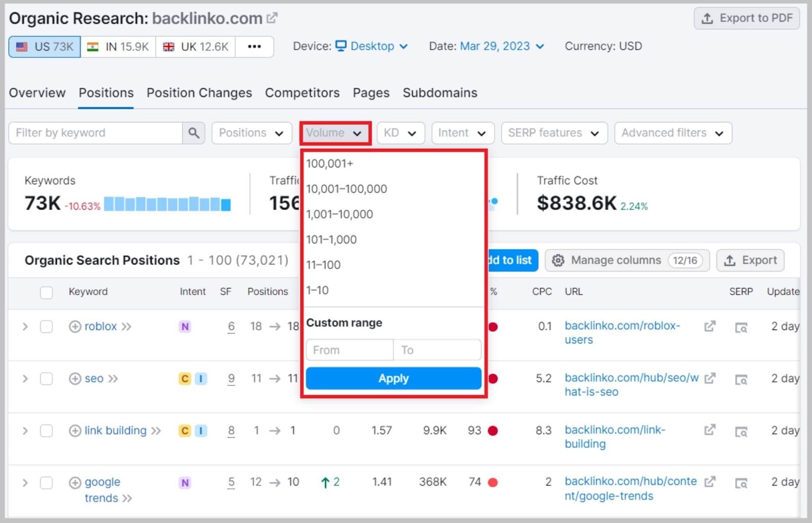This screenshot has height=523, width=812.
Task: Tick the checkbox for seo row
Action: (46, 379)
